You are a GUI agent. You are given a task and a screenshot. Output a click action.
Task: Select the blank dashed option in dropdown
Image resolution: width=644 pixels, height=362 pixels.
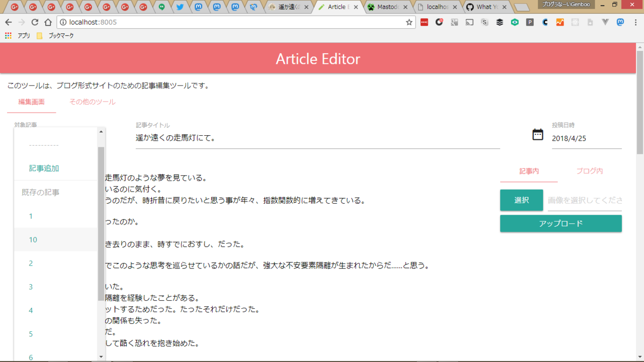pyautogui.click(x=44, y=145)
